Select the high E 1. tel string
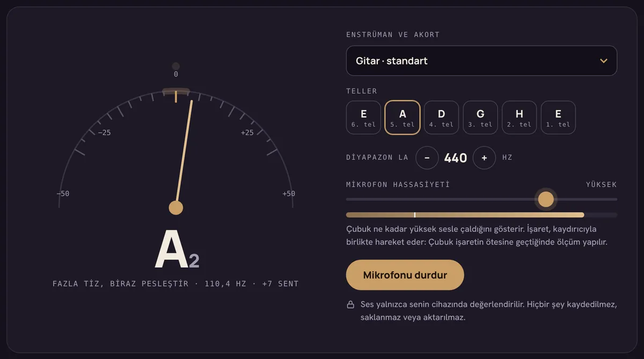Screen dimensions: 644x359 (x=558, y=118)
